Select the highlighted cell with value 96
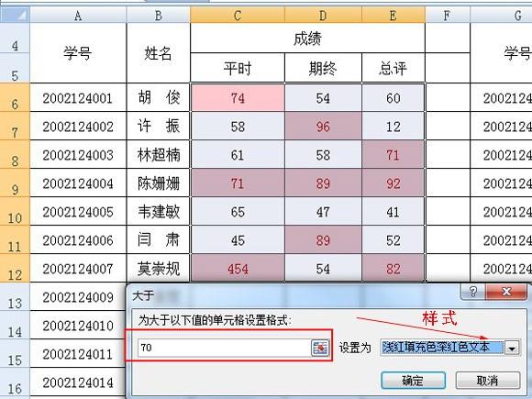532x399 pixels. (x=324, y=127)
